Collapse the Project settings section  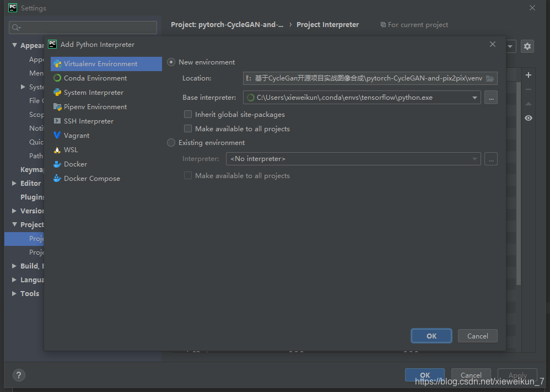coord(14,224)
